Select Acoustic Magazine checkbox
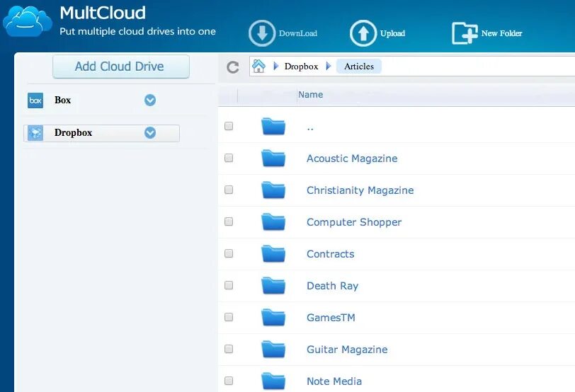The image size is (575, 392). (x=229, y=158)
